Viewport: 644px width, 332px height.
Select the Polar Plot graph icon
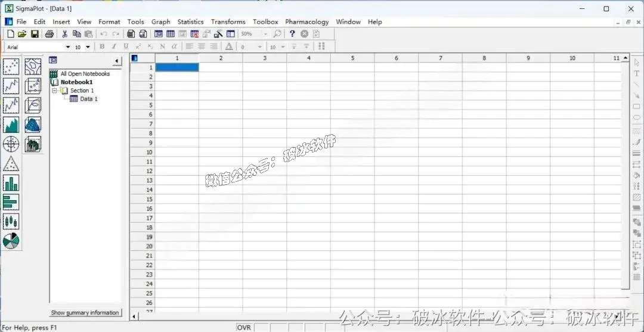pyautogui.click(x=11, y=144)
